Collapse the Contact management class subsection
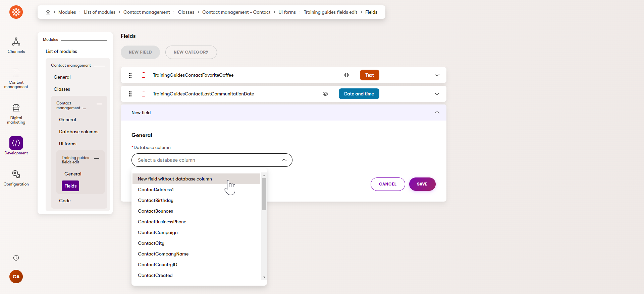Image resolution: width=644 pixels, height=294 pixels. 99,104
